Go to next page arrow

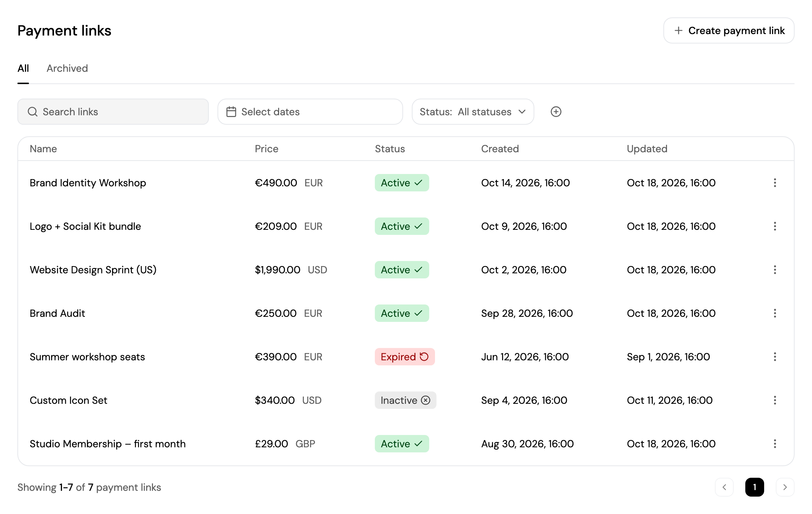[785, 487]
